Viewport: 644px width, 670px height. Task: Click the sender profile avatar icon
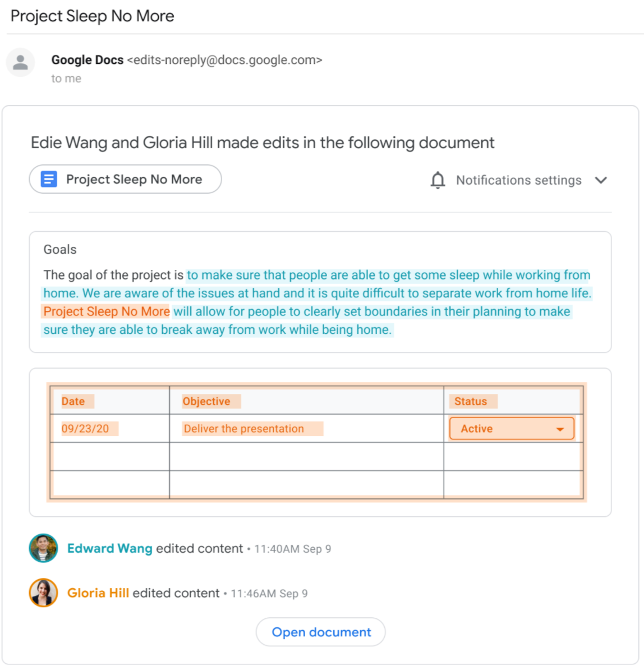[20, 63]
